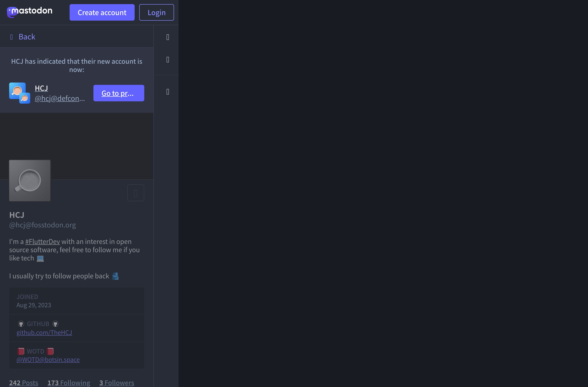
Task: View the 242 Posts link
Action: (x=24, y=383)
